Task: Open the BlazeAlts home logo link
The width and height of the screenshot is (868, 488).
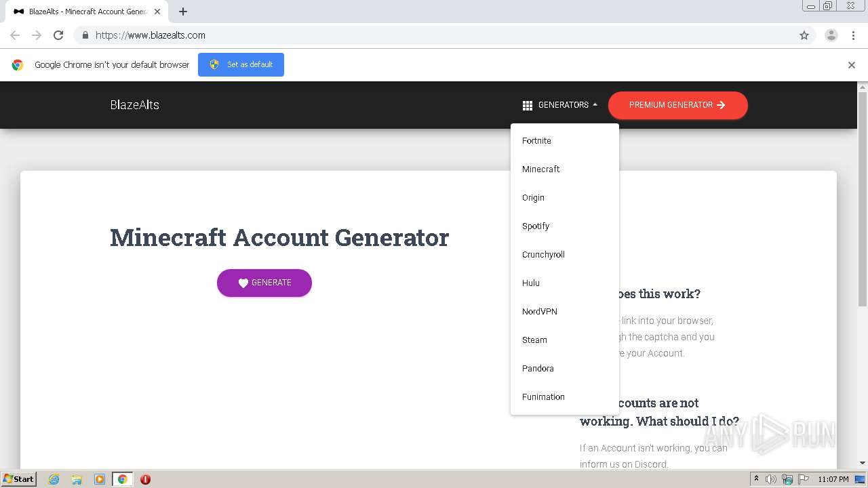Action: click(135, 105)
